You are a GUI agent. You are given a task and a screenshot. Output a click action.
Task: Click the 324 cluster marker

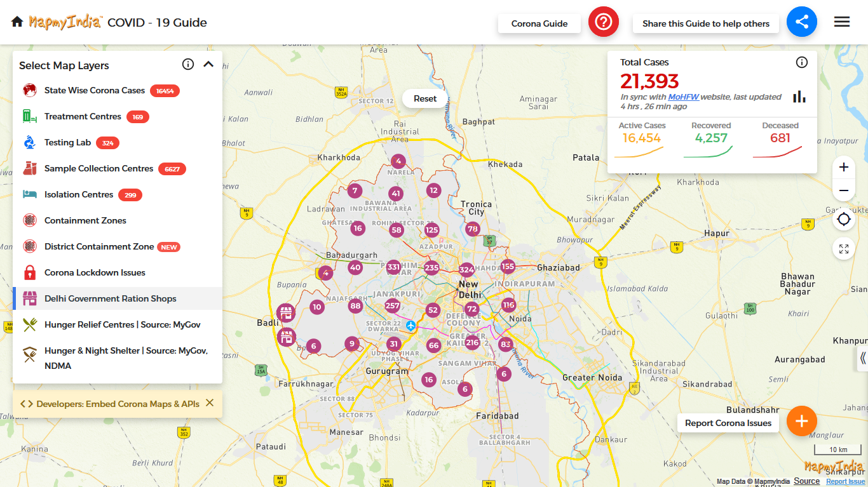[x=466, y=269]
